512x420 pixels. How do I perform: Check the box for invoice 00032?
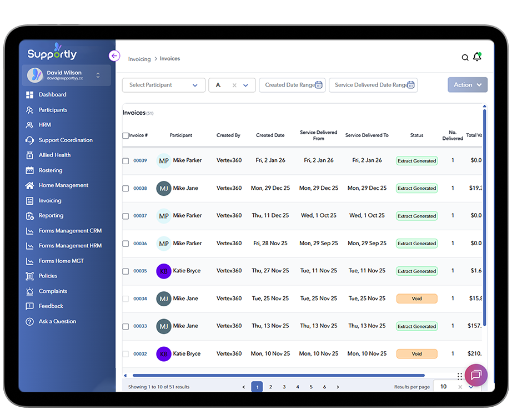tap(126, 354)
